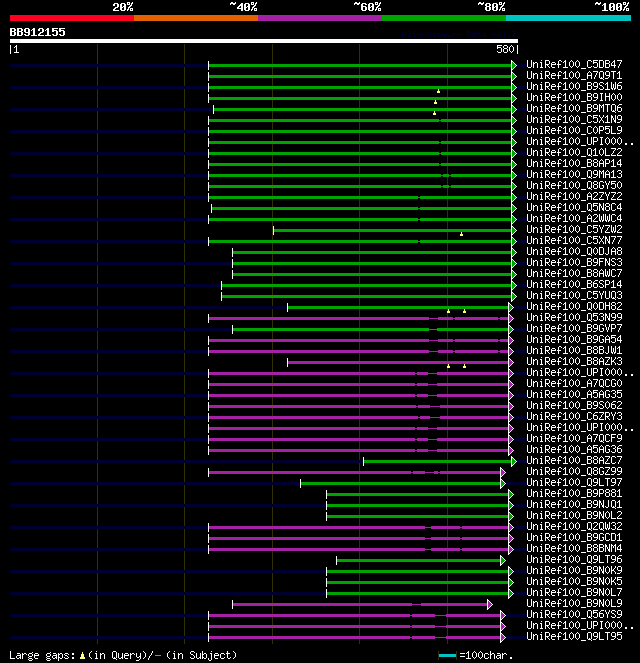640x663 pixels.
Task: Click the green alignment bar for UniRef100_C5DB47
Action: (x=360, y=65)
